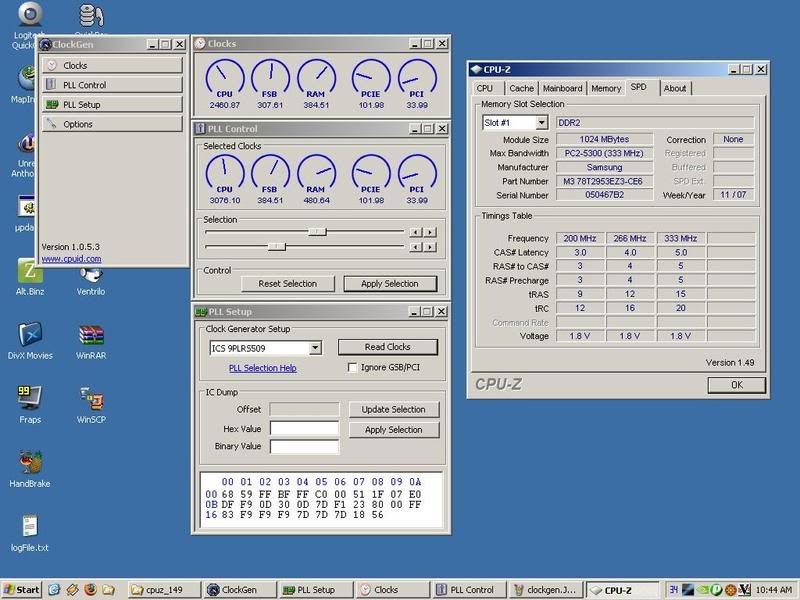
Task: Open the DivX Movies desktop icon
Action: 30,341
